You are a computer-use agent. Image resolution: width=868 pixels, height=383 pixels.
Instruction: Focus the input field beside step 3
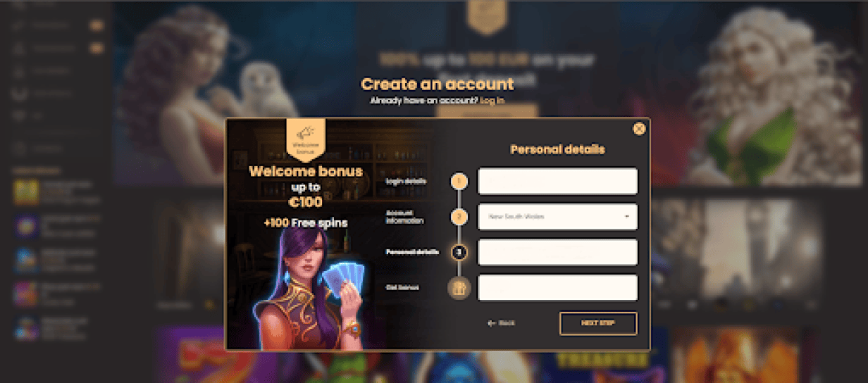(557, 252)
